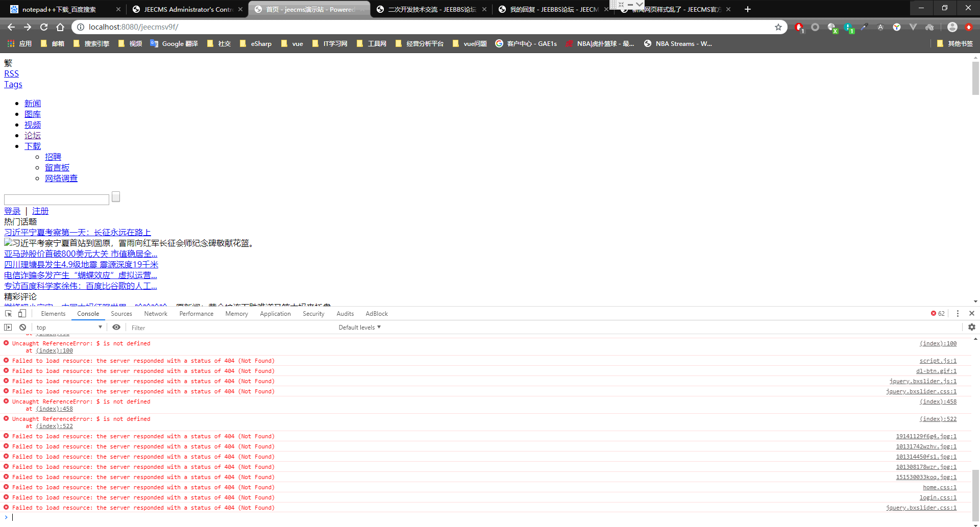Click the address bar URL

134,27
